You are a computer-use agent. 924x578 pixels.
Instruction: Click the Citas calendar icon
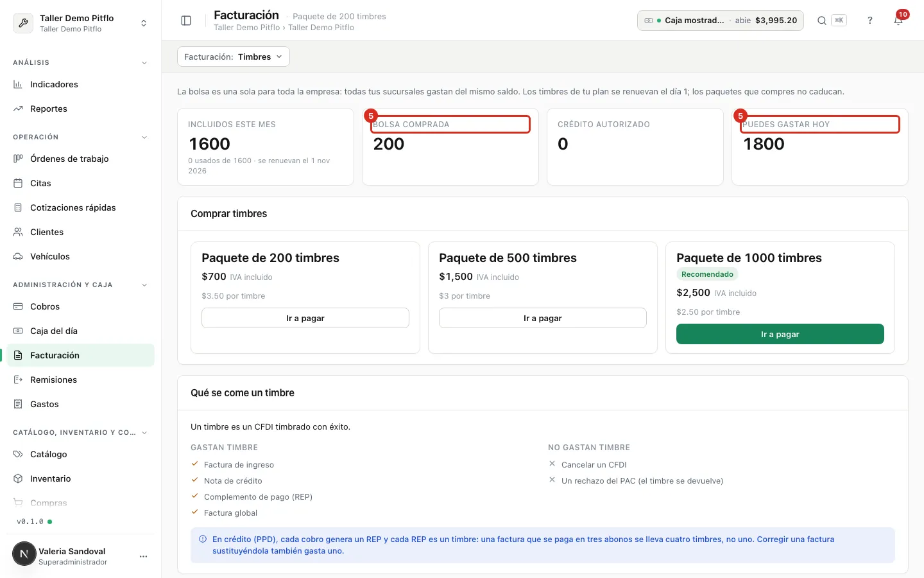coord(18,183)
